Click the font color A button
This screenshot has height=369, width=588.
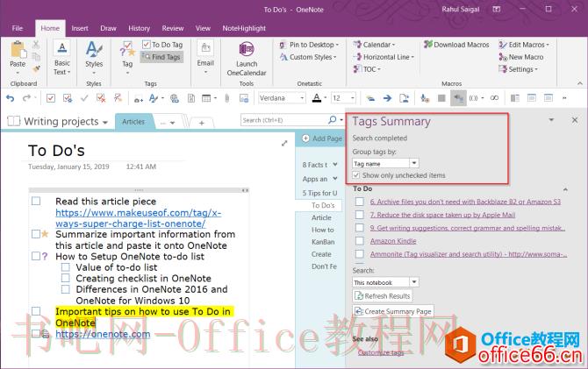[317, 98]
